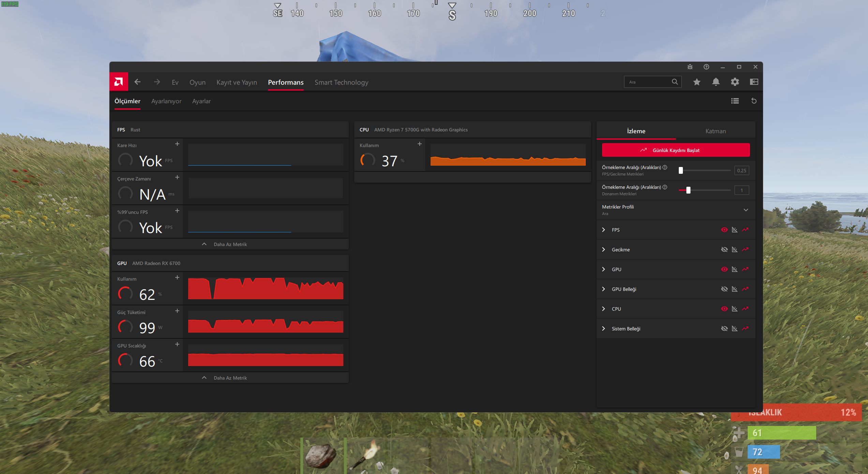Screen dimensions: 868x474
Task: Add GPU Kullanım metric with plus
Action: coord(177,277)
